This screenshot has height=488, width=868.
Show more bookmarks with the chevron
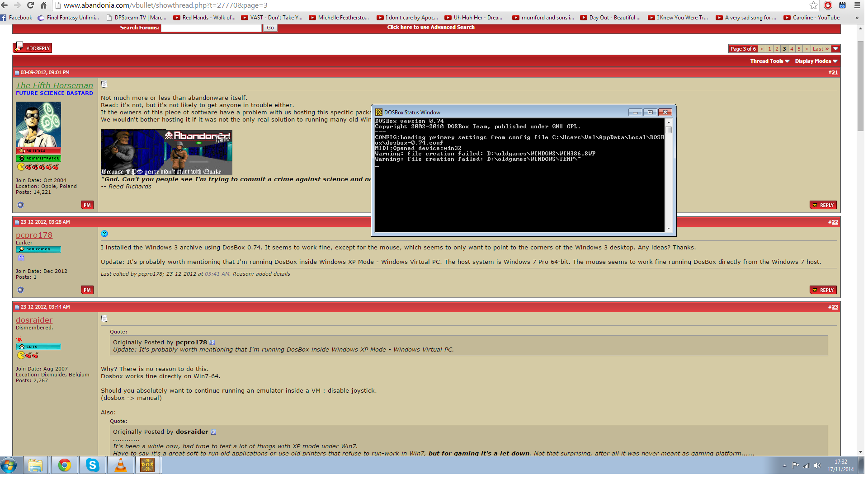pyautogui.click(x=857, y=18)
